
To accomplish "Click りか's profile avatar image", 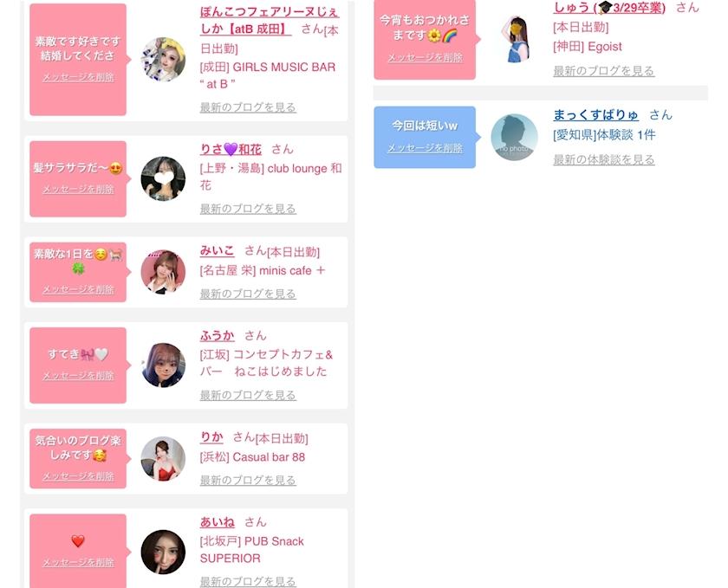I will tap(163, 458).
